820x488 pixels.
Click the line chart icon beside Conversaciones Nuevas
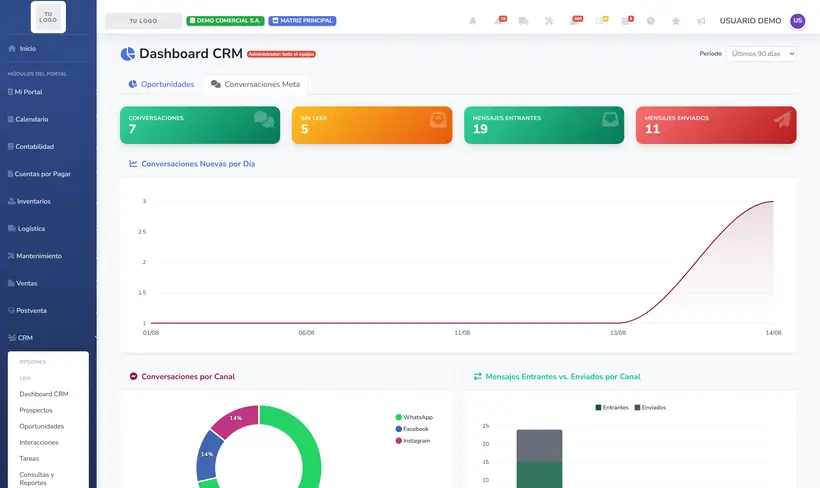133,164
